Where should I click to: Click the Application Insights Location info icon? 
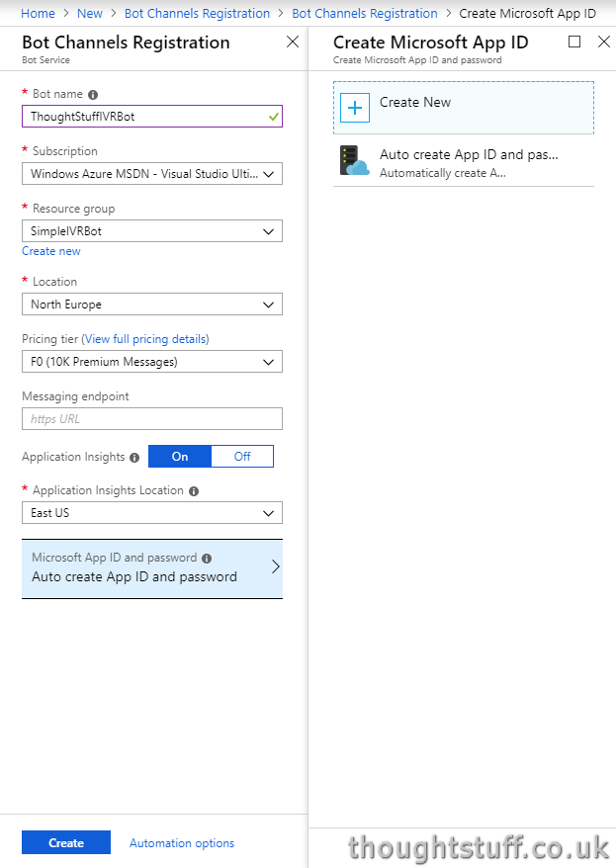click(194, 491)
